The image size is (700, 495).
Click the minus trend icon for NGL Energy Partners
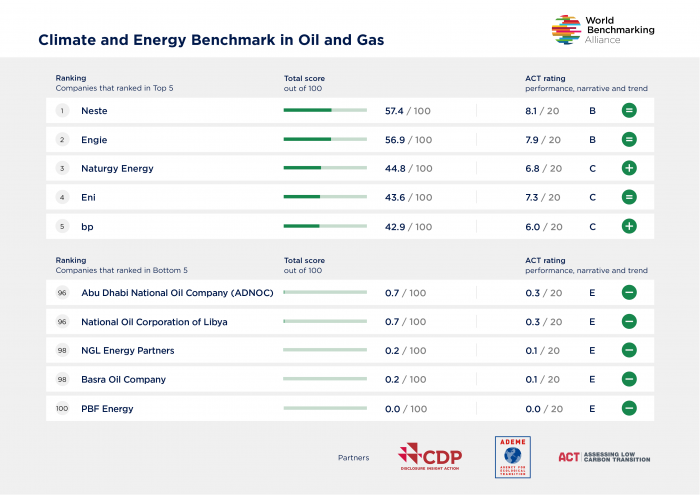click(x=629, y=351)
